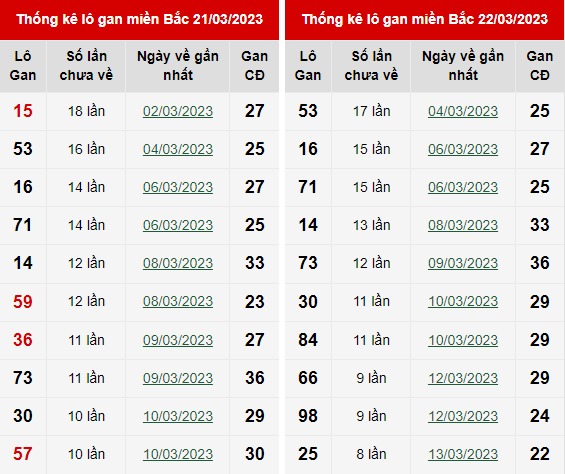Select lô number 66
The width and height of the screenshot is (565, 474).
coord(308,378)
